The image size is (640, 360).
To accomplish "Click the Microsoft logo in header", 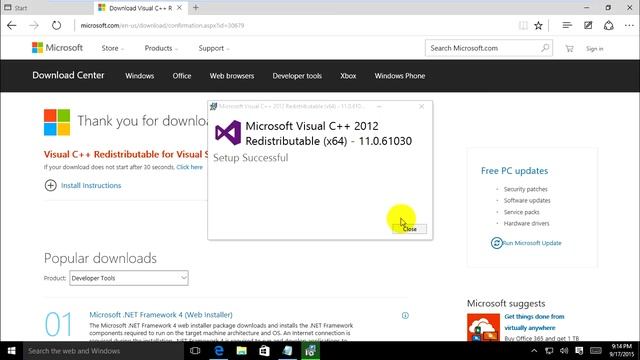I will tap(58, 48).
